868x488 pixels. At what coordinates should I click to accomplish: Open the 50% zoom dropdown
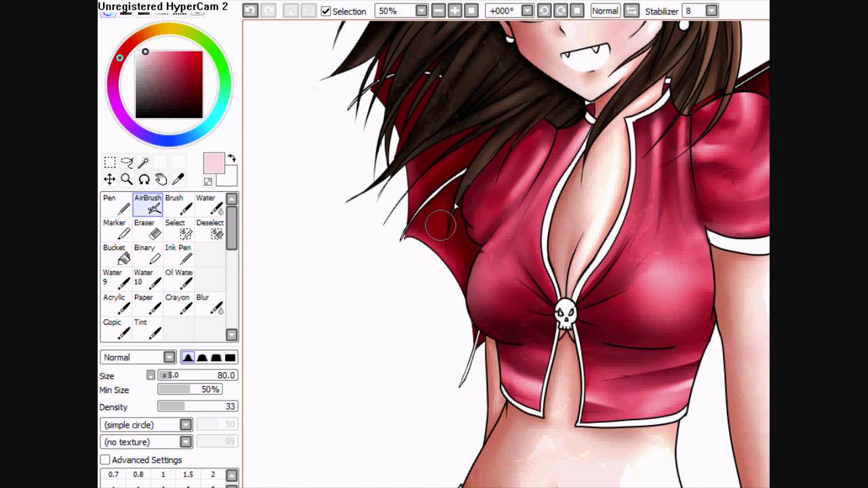(421, 11)
